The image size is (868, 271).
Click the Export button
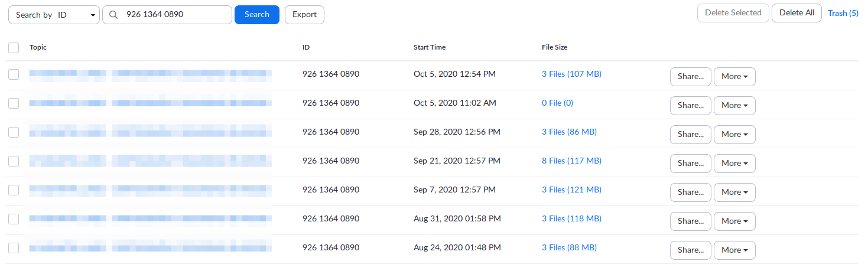[304, 15]
